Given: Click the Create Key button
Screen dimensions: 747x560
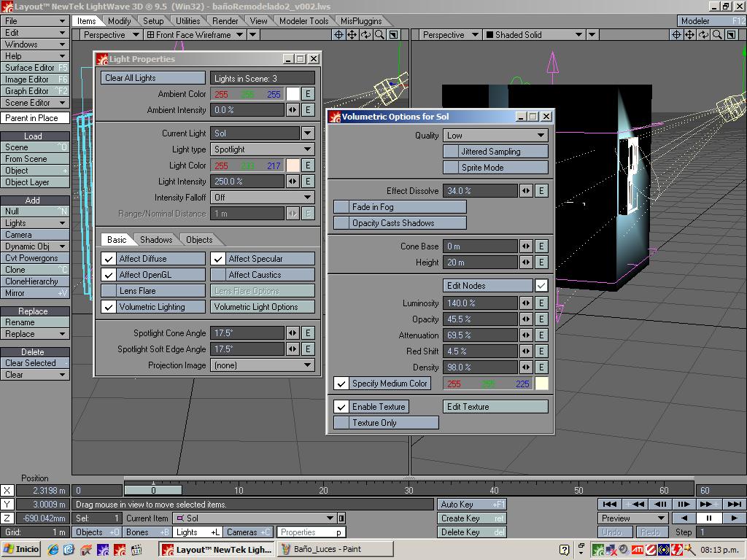Looking at the screenshot, I should pos(472,518).
